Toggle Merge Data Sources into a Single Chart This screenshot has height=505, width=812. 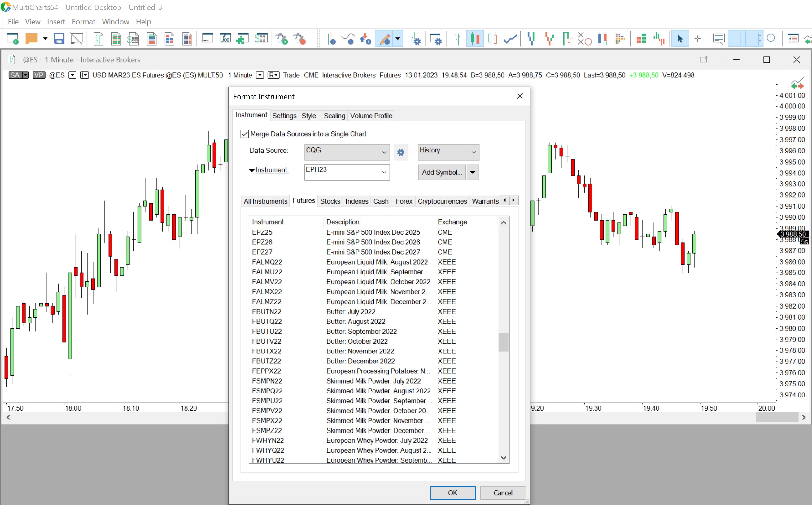(244, 134)
